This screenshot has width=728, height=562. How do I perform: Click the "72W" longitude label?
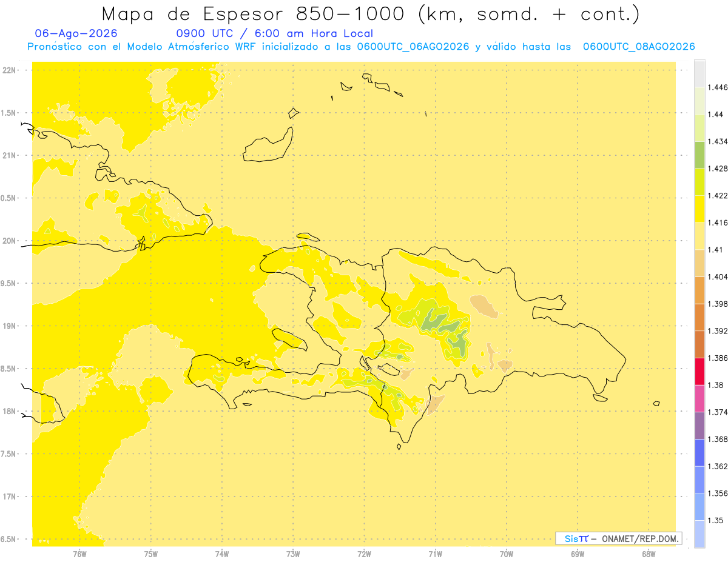click(364, 554)
